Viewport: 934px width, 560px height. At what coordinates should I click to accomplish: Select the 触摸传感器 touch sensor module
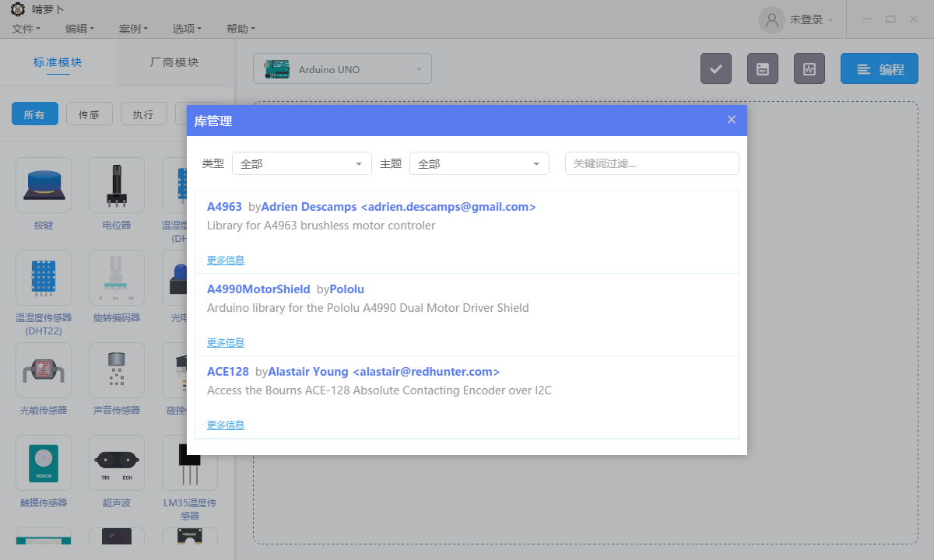(x=44, y=463)
